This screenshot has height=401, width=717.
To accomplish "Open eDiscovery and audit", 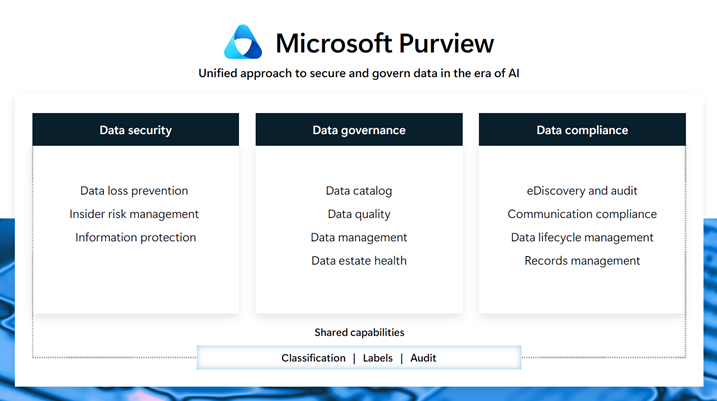I will pos(582,191).
